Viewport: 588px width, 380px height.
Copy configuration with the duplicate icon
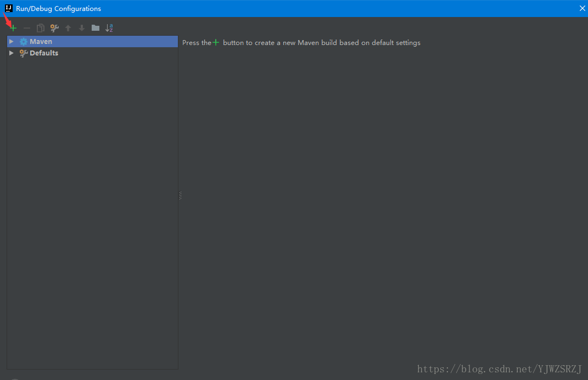[41, 28]
